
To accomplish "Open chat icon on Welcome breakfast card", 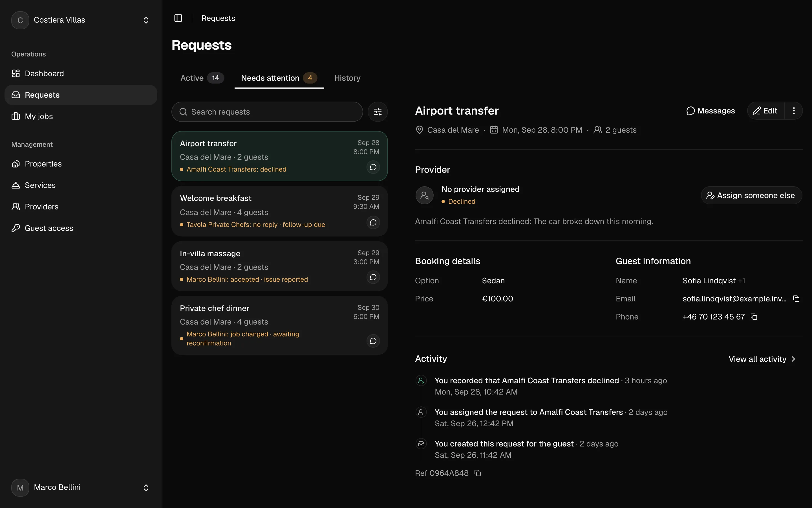I will point(373,222).
